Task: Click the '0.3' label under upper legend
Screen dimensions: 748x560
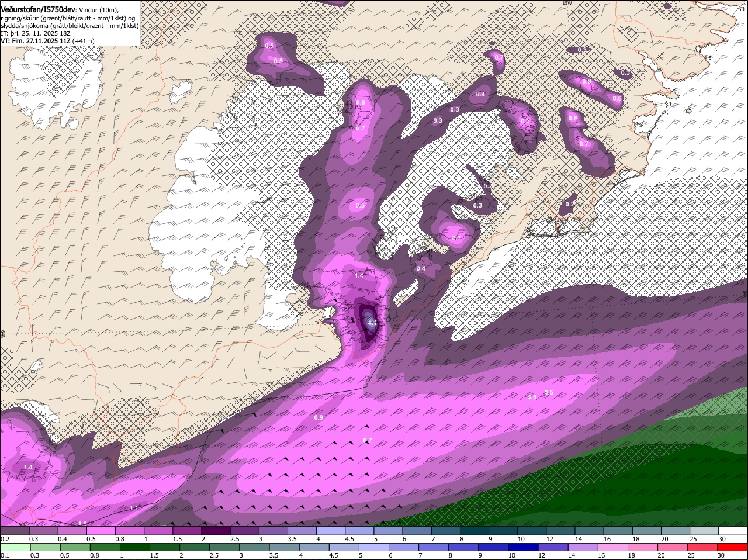Action: coord(34,539)
